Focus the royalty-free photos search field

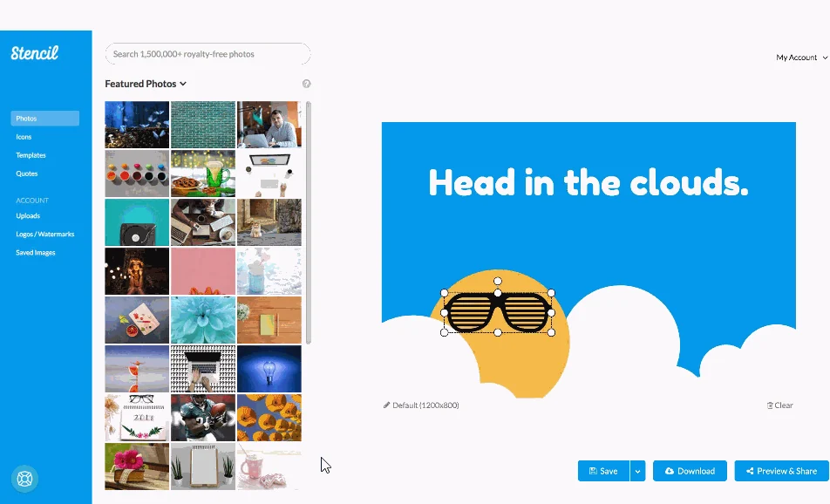click(207, 54)
